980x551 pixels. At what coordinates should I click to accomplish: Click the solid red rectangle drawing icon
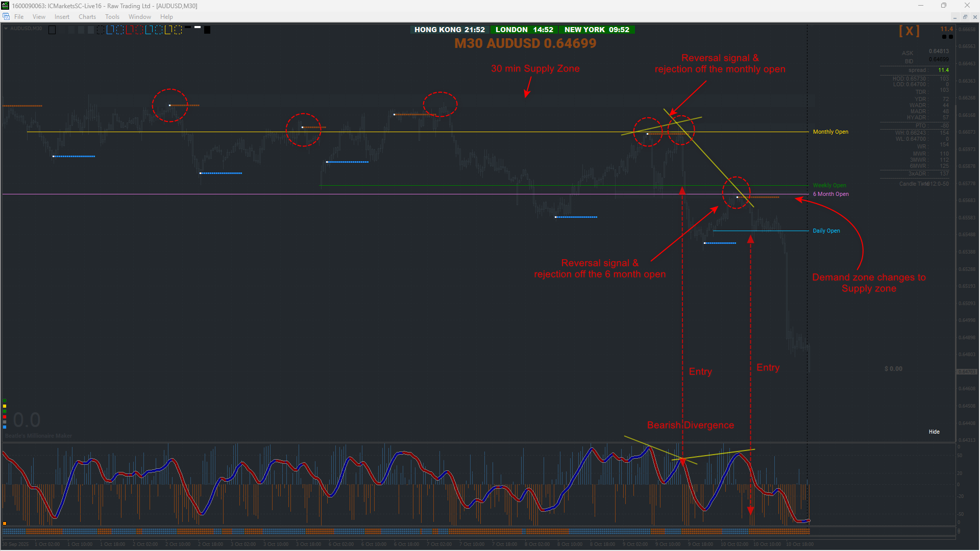pyautogui.click(x=129, y=30)
